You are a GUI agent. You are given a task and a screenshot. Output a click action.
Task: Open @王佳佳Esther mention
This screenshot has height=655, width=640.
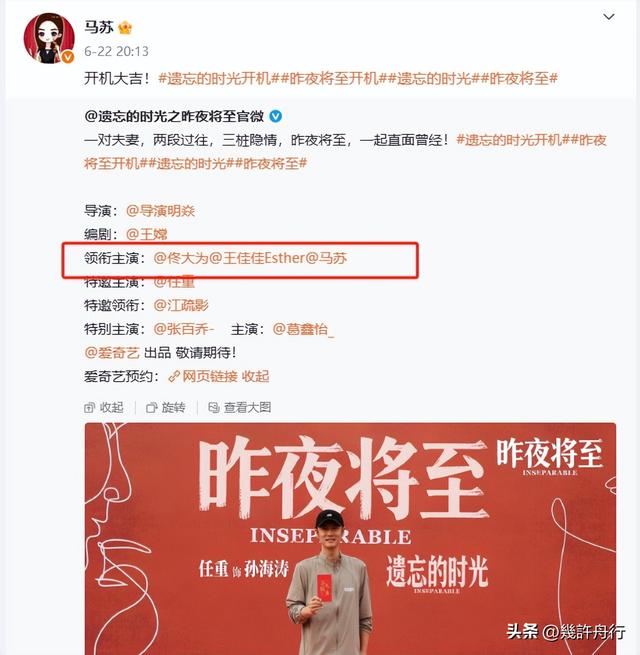tap(257, 258)
